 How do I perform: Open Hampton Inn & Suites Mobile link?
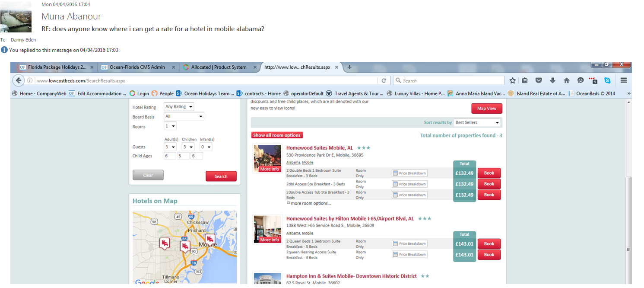(x=352, y=276)
